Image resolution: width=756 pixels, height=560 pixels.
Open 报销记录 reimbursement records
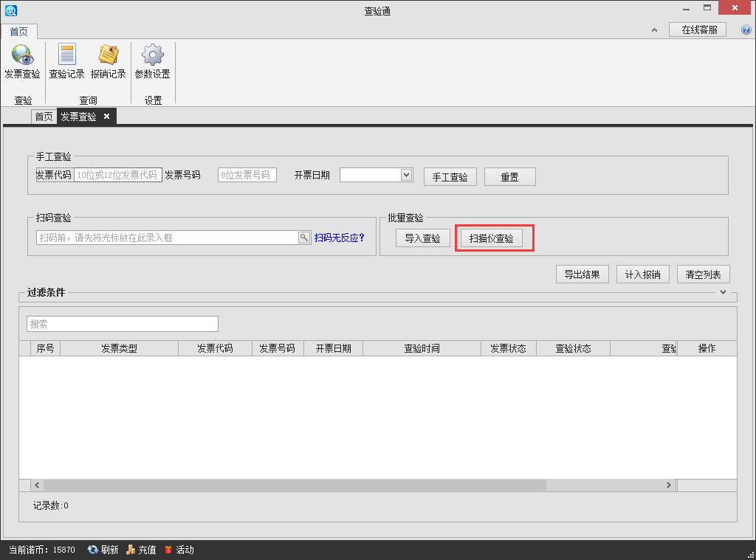(x=108, y=63)
